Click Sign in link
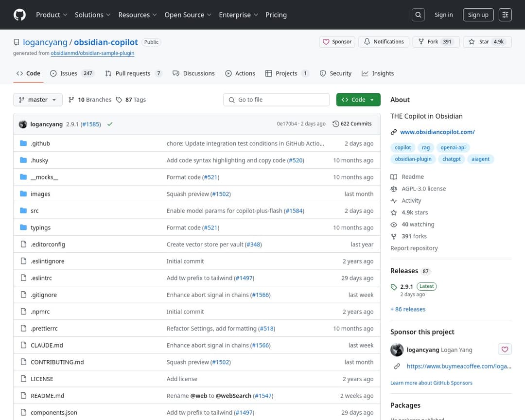This screenshot has height=420, width=525. [x=443, y=15]
